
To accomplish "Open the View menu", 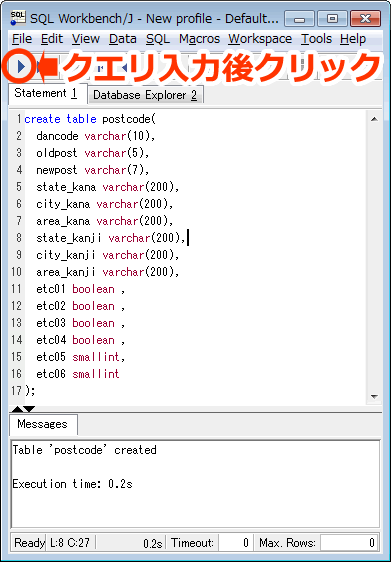I will (x=86, y=39).
